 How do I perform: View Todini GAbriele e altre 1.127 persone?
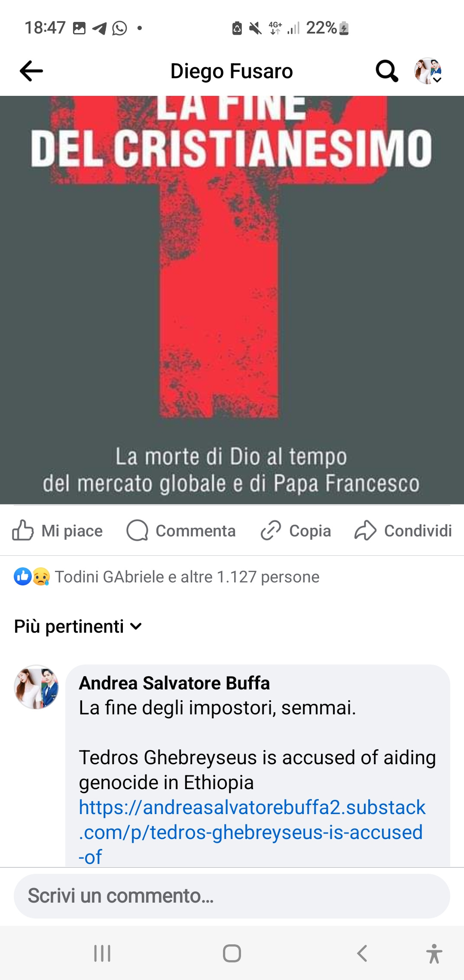tap(187, 577)
